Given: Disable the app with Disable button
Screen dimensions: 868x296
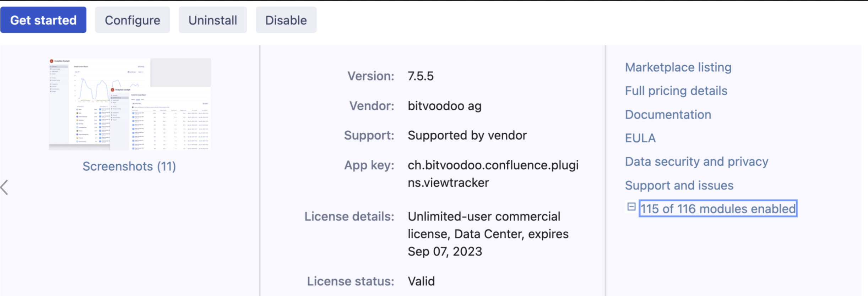Looking at the screenshot, I should (x=286, y=20).
